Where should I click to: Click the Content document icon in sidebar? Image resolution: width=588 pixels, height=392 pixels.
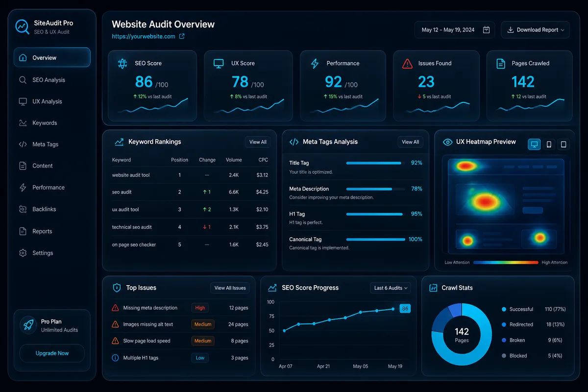point(23,166)
